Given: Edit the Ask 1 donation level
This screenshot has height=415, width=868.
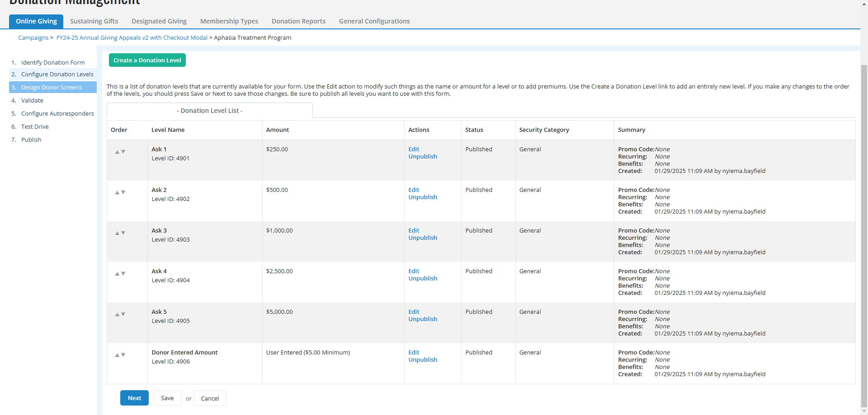Looking at the screenshot, I should coord(414,149).
